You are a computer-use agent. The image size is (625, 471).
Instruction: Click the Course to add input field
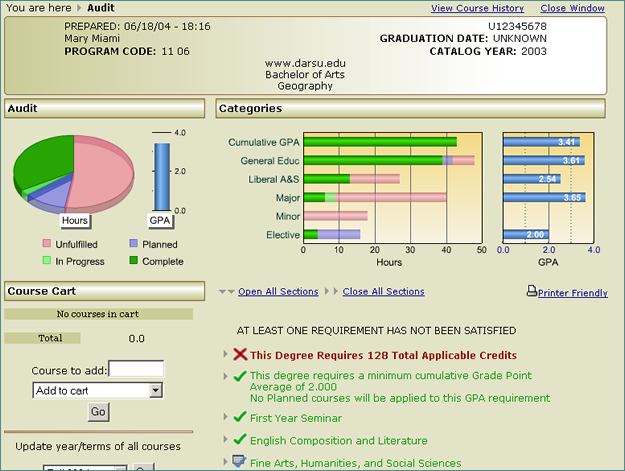136,369
